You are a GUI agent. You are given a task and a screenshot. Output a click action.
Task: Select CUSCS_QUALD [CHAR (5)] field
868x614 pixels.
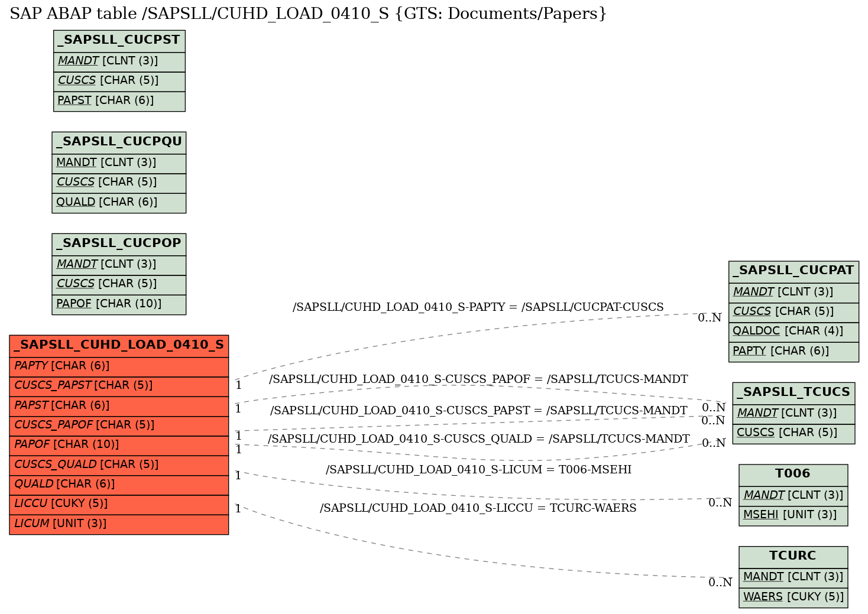[119, 465]
